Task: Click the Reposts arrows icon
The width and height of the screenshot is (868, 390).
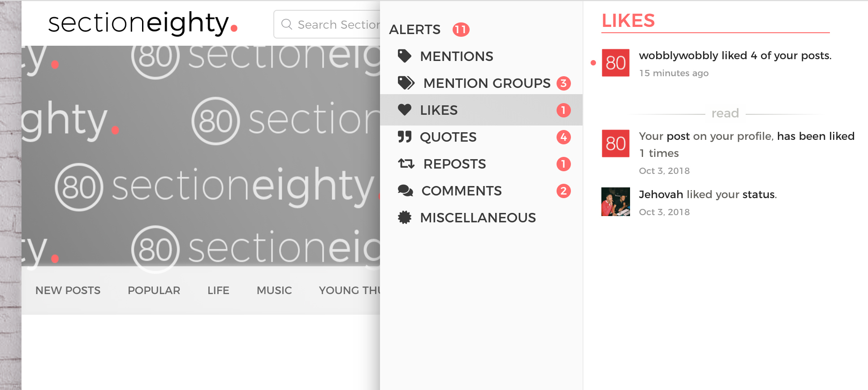Action: click(x=406, y=164)
